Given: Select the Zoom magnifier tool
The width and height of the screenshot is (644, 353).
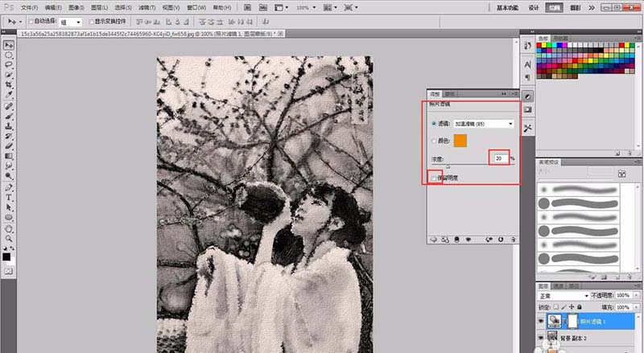Looking at the screenshot, I should (9, 239).
